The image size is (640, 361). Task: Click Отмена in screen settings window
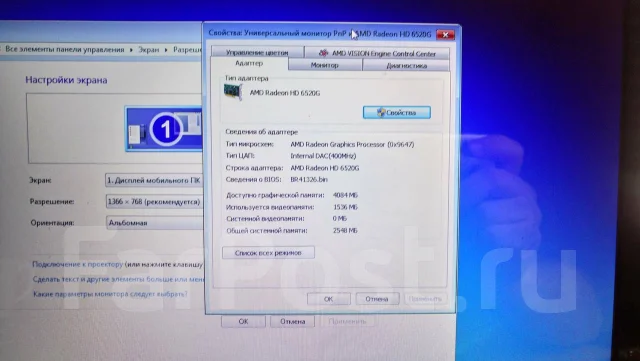(x=292, y=321)
